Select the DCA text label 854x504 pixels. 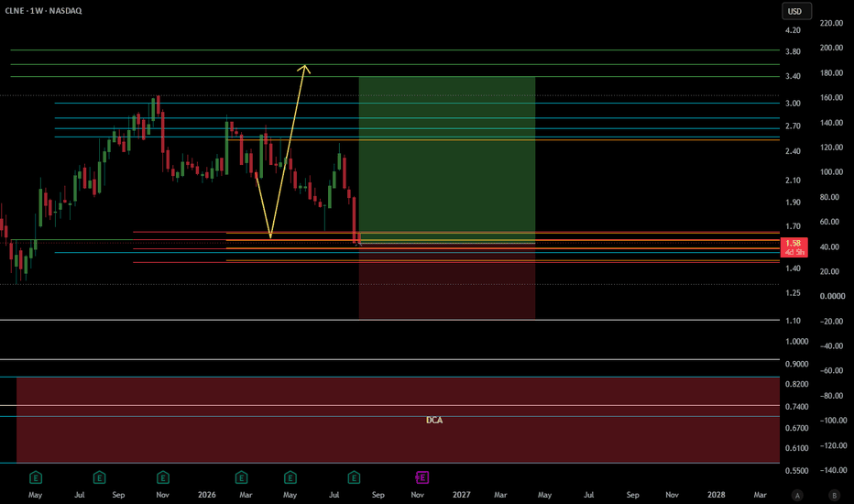[434, 420]
